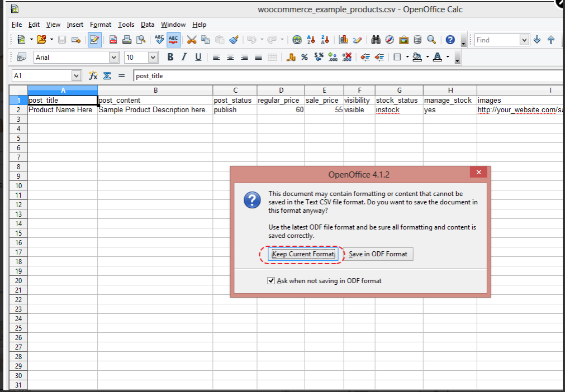
Task: Apply Currency number format
Action: pos(291,57)
